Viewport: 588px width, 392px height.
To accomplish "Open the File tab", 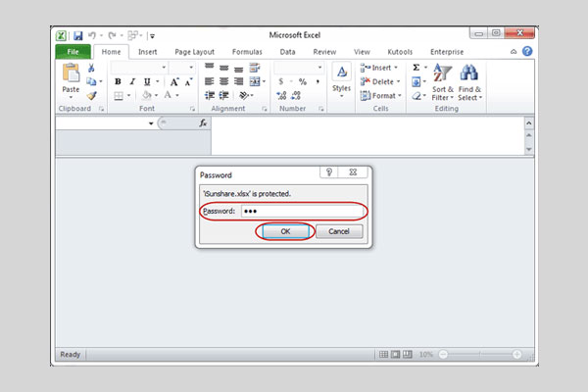I will [x=73, y=52].
